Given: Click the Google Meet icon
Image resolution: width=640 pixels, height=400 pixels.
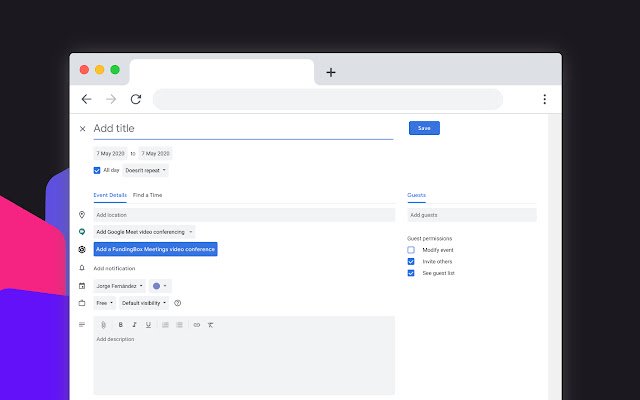Looking at the screenshot, I should 82,232.
